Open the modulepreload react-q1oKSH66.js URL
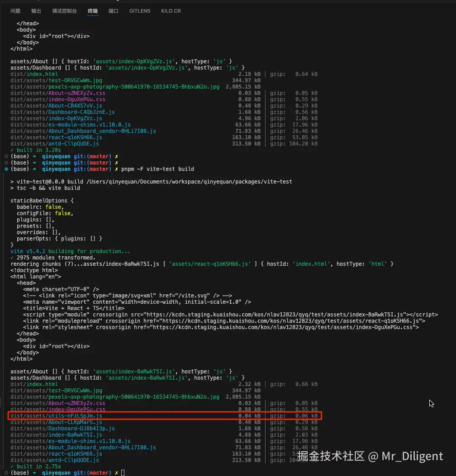This screenshot has height=476, width=456. (x=291, y=321)
